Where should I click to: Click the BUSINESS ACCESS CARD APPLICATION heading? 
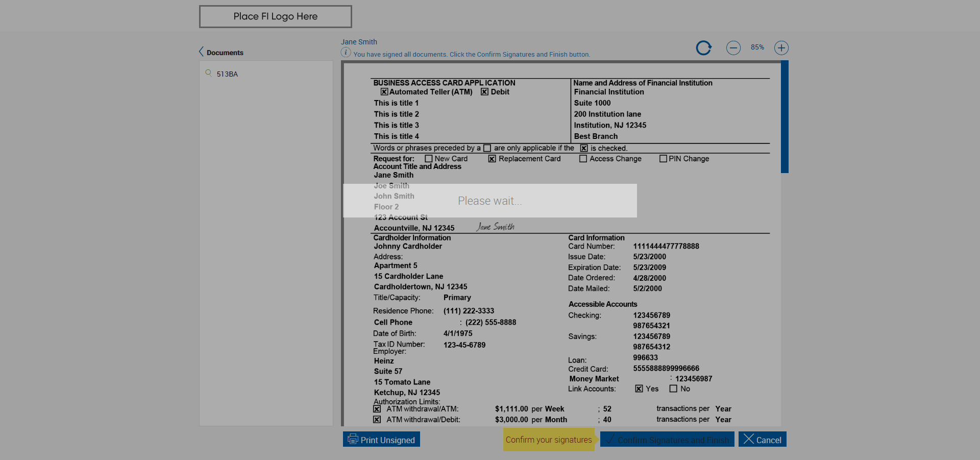[444, 83]
